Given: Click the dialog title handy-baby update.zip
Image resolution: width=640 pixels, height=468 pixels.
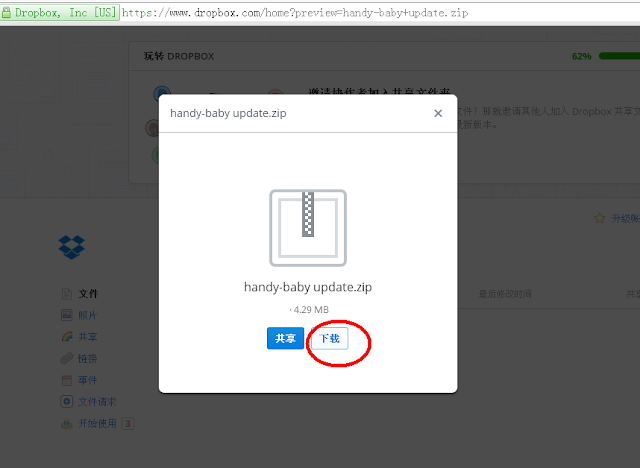Looking at the screenshot, I should pyautogui.click(x=228, y=113).
